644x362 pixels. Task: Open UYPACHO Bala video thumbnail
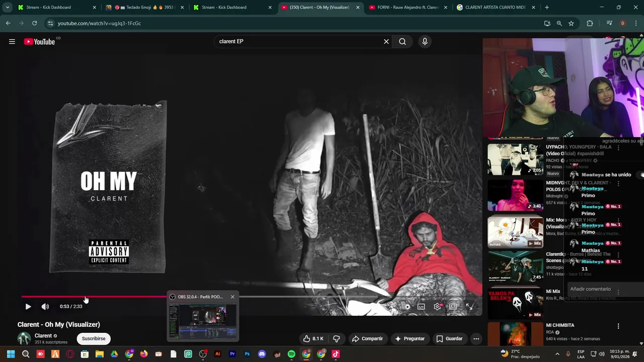point(515,159)
